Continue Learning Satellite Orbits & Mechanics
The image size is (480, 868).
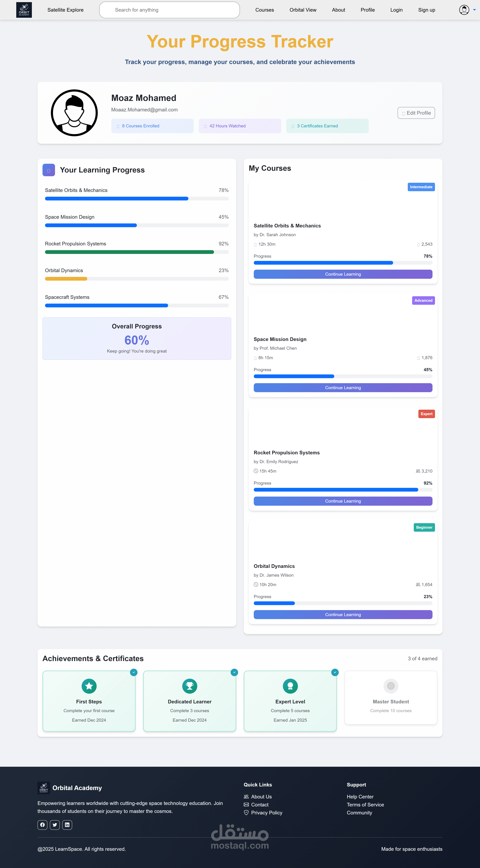(x=343, y=274)
